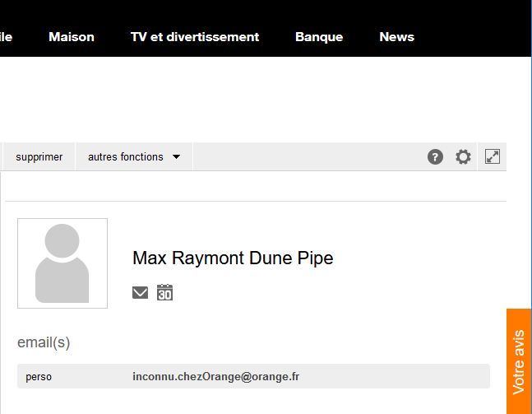Screen dimensions: 532x414
Task: Click the arrow beside autres fonctions
Action: click(176, 157)
